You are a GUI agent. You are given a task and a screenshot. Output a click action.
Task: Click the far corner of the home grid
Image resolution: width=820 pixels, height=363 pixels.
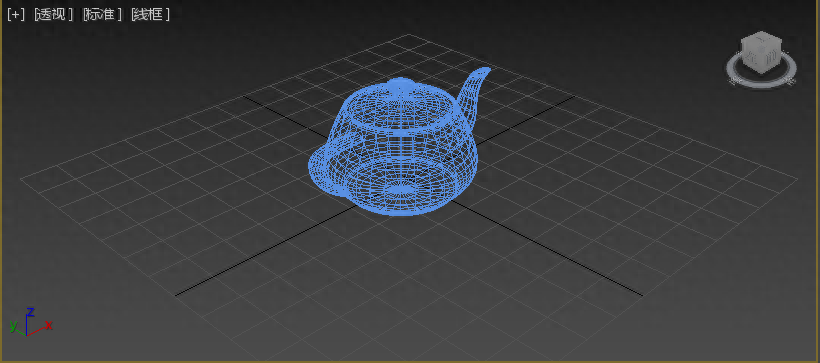(x=408, y=35)
